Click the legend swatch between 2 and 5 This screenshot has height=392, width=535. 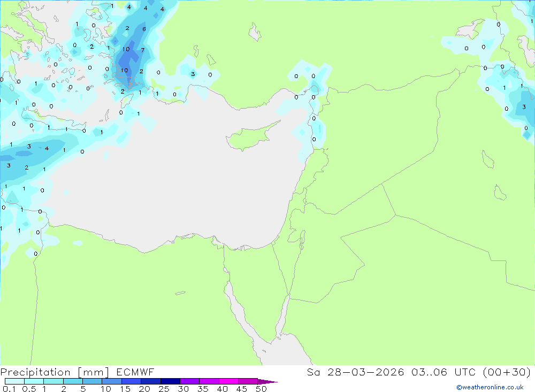tap(73, 381)
